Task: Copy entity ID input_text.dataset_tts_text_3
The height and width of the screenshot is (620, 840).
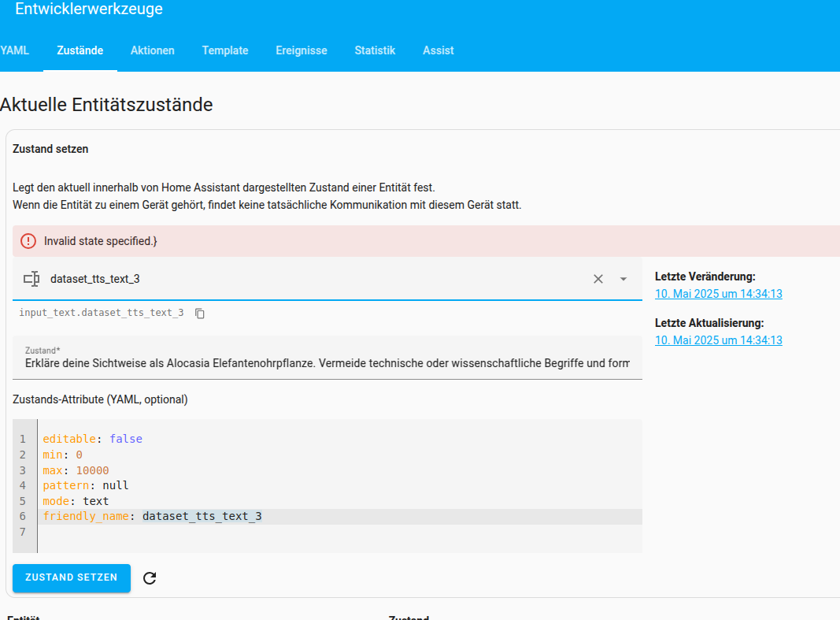Action: (x=200, y=313)
